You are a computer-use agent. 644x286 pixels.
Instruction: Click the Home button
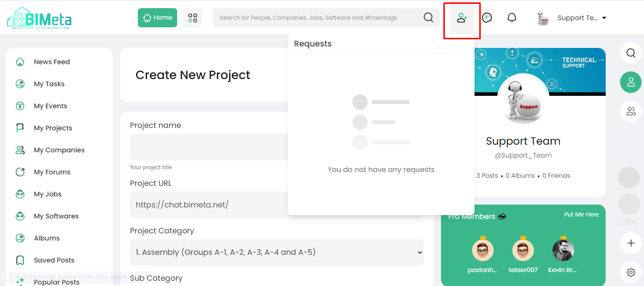click(158, 18)
